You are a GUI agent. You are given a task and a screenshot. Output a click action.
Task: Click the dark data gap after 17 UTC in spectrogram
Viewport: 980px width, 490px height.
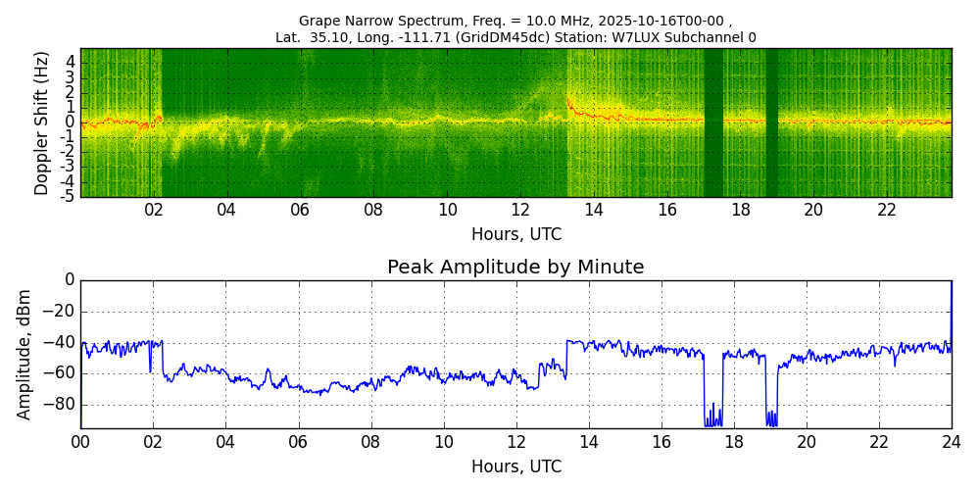click(713, 122)
